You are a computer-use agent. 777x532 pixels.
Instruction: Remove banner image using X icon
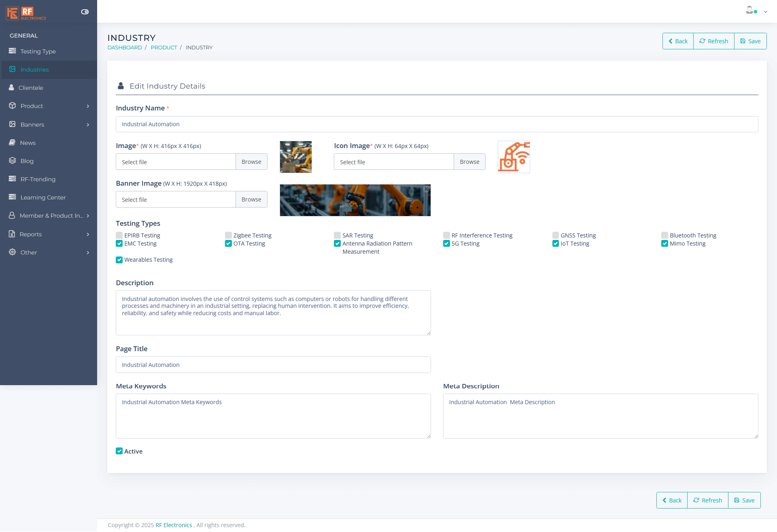click(427, 189)
